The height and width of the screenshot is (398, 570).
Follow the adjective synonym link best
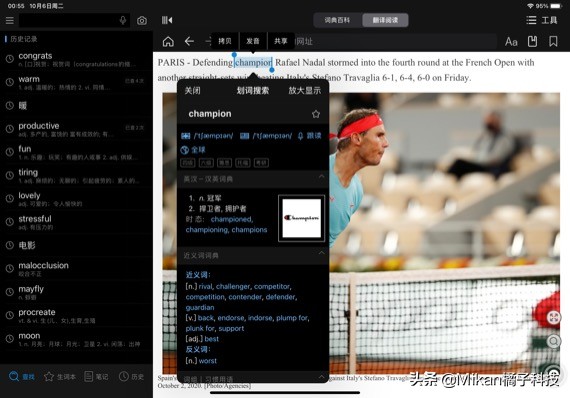pyautogui.click(x=212, y=339)
